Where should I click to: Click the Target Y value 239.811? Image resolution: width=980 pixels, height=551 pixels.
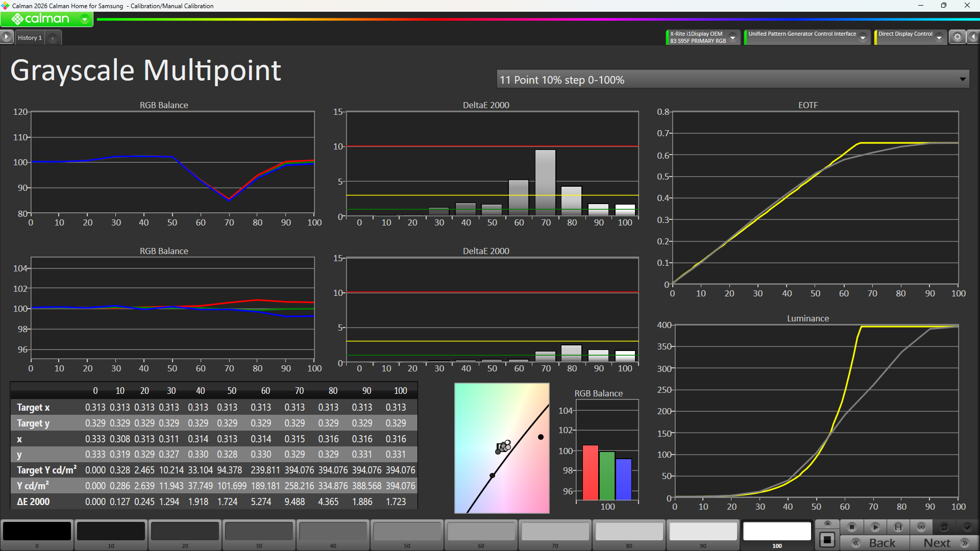point(265,470)
